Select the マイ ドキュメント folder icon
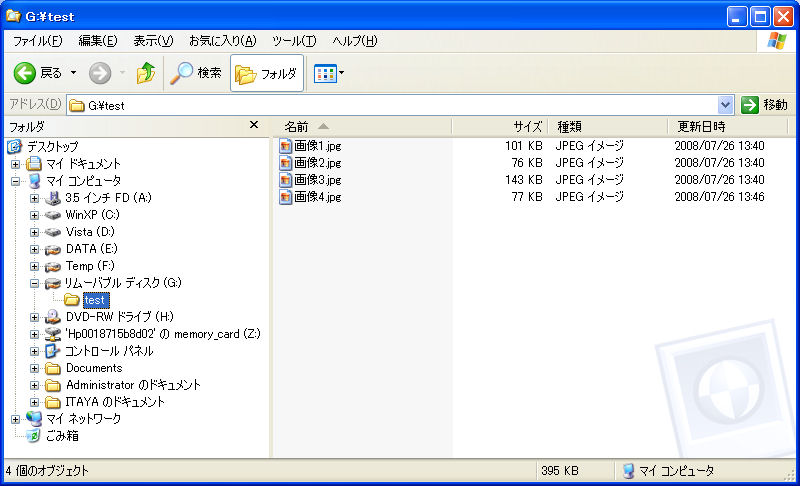This screenshot has width=800, height=486. click(34, 164)
